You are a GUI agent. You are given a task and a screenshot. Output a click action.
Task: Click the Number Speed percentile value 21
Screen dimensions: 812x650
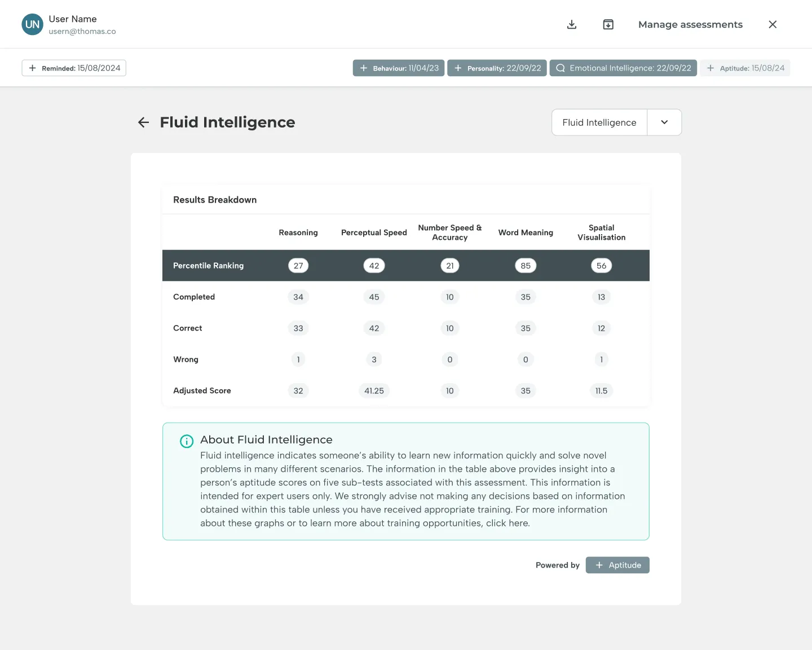tap(450, 266)
